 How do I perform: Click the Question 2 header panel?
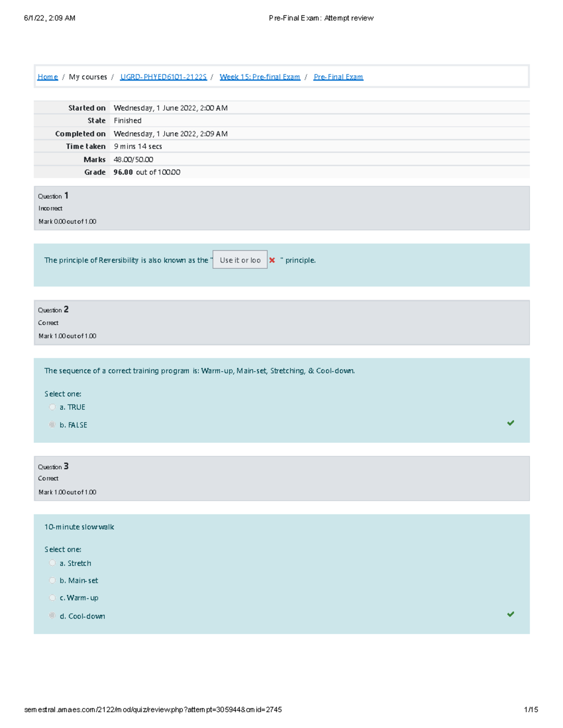click(281, 322)
